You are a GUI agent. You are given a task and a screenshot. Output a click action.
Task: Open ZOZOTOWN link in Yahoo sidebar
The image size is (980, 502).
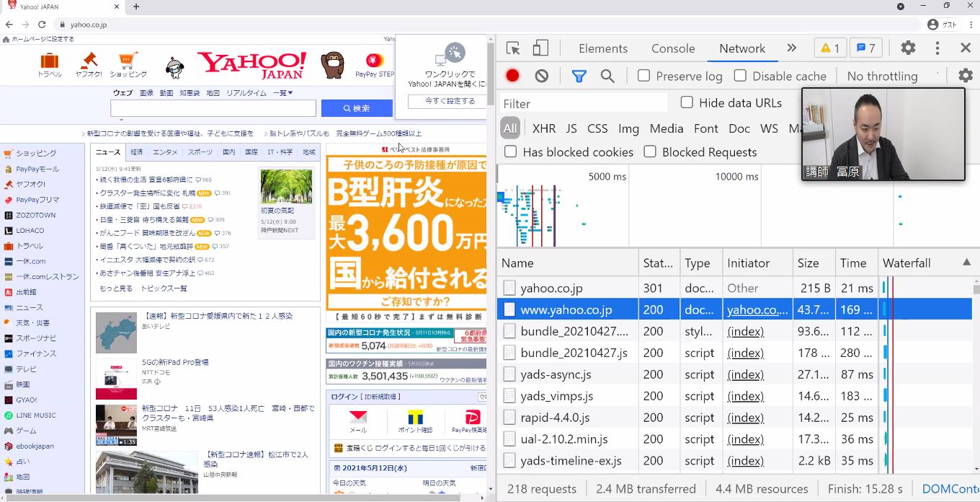point(35,215)
